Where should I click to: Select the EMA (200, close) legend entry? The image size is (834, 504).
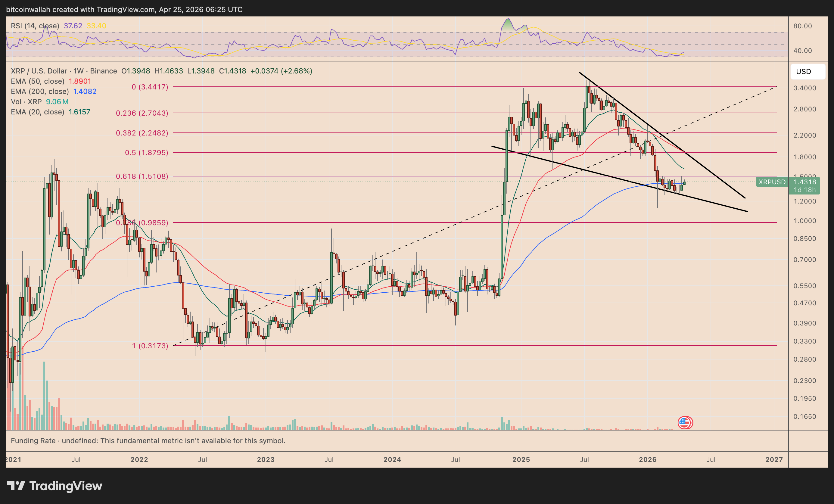(40, 92)
